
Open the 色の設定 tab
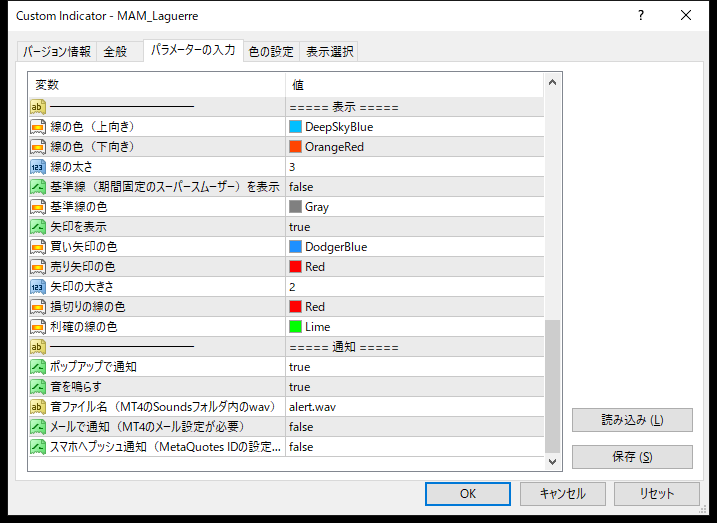pyautogui.click(x=271, y=51)
